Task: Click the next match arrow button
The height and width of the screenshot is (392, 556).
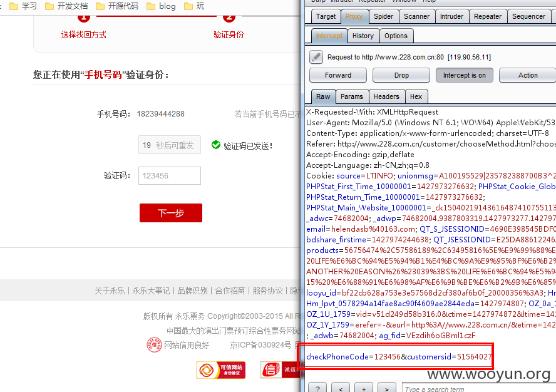Action: click(386, 388)
